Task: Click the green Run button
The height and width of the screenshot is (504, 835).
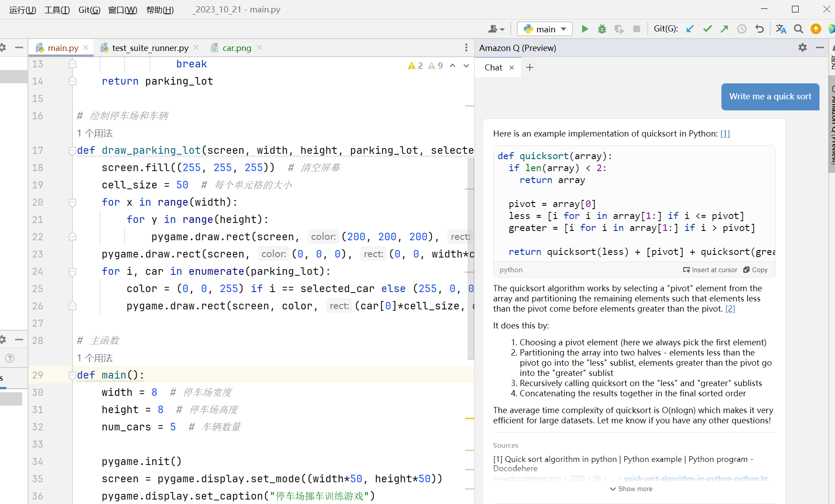Action: tap(585, 29)
